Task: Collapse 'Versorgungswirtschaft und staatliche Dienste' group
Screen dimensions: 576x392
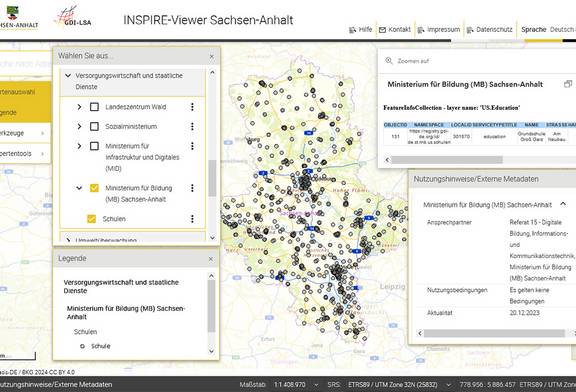Action: point(68,76)
